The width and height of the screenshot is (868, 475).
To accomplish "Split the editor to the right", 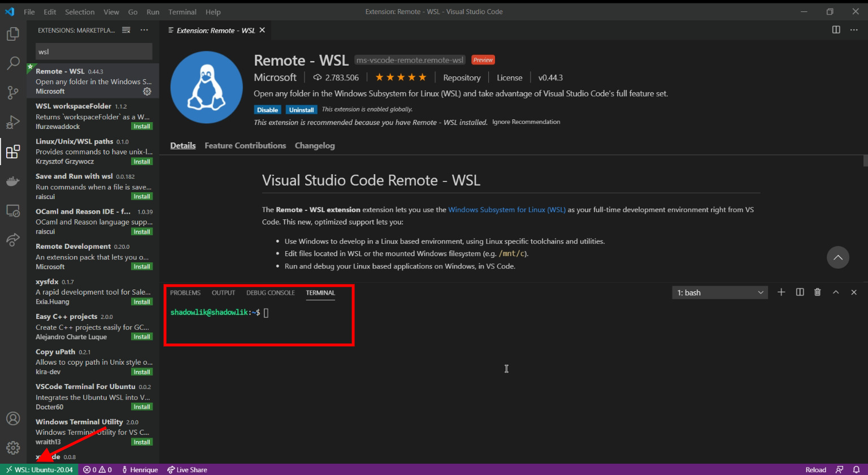I will pos(836,29).
